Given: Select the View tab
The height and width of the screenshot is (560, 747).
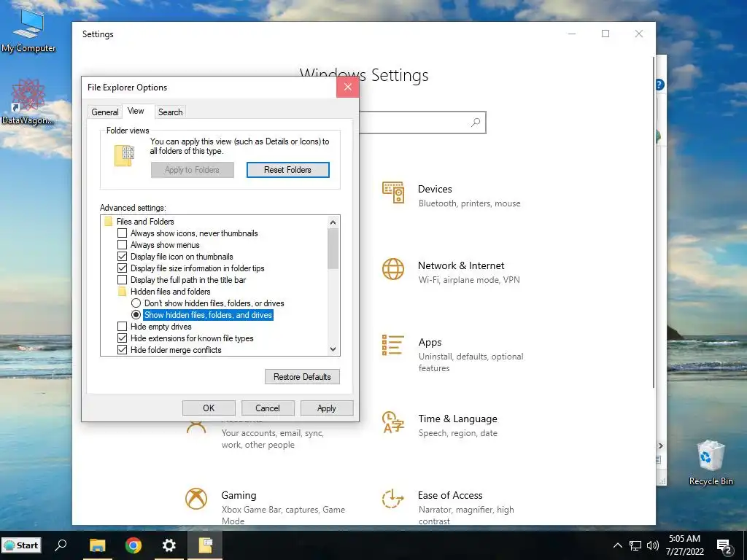Looking at the screenshot, I should (136, 111).
